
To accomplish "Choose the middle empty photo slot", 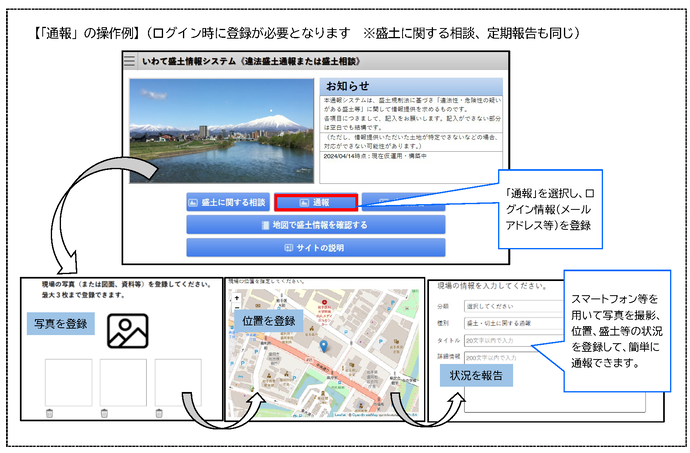I will tap(122, 382).
